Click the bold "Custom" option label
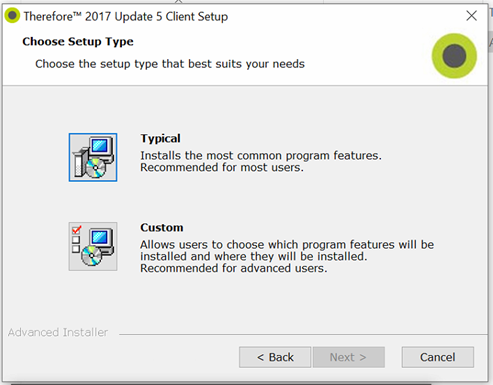 (x=162, y=227)
